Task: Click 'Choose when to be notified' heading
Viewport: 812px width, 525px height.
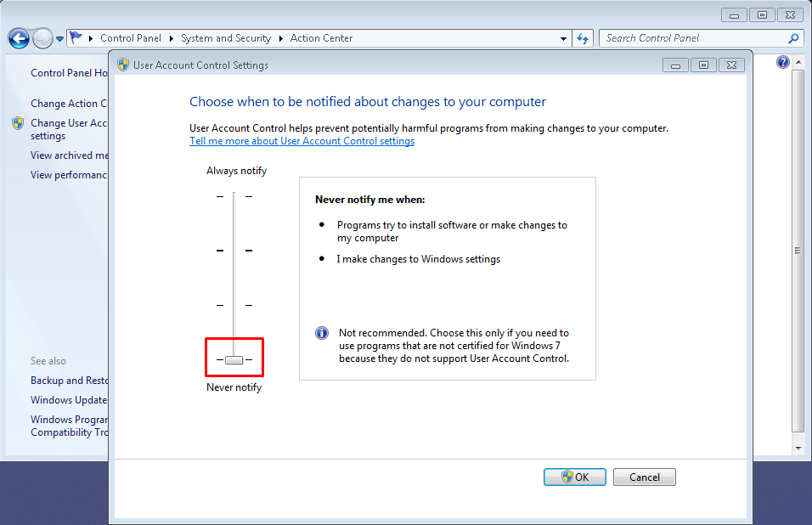Action: pyautogui.click(x=367, y=102)
